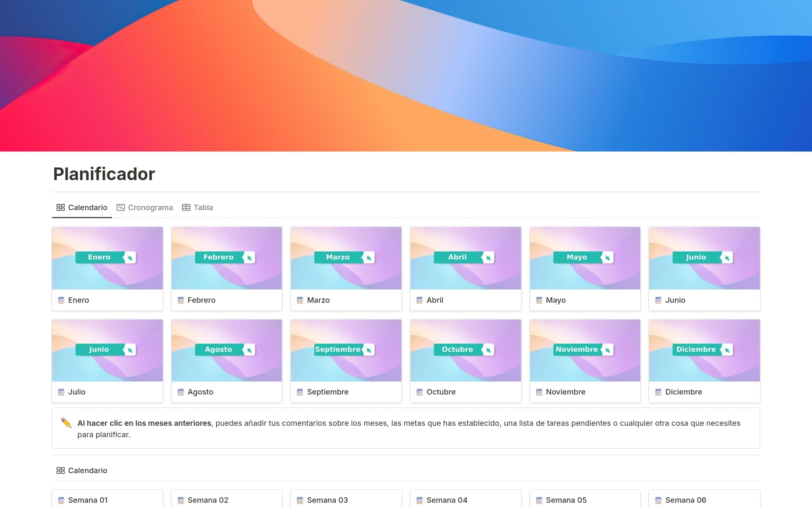Open the Julio page link
Screen dimensions: 812x507
pos(77,392)
